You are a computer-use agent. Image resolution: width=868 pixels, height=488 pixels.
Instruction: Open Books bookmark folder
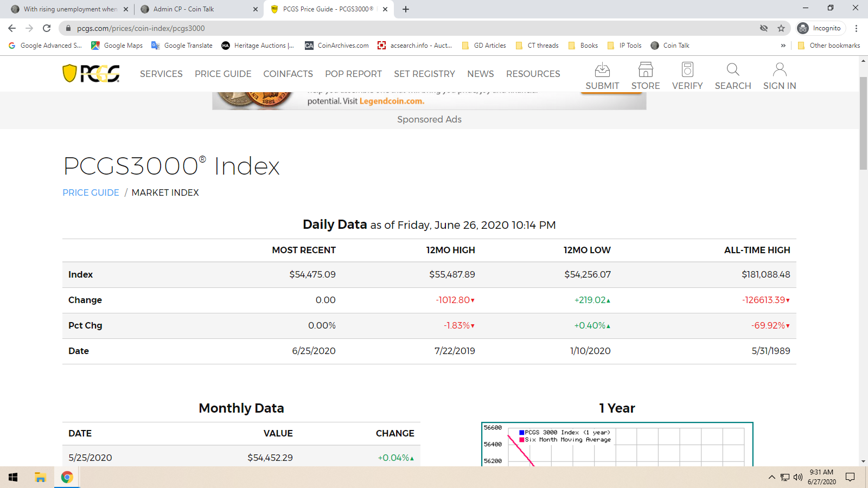pos(583,46)
